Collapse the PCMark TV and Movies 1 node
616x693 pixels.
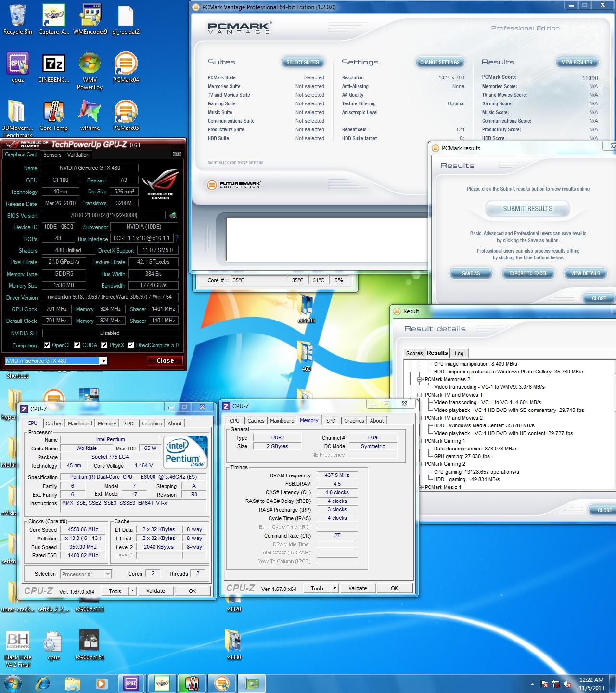pos(419,395)
